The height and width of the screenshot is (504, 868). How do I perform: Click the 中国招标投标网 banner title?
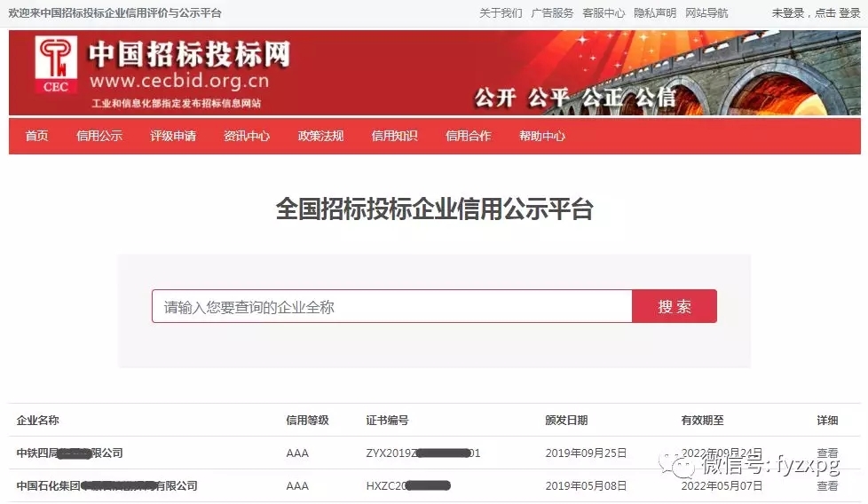(x=189, y=55)
